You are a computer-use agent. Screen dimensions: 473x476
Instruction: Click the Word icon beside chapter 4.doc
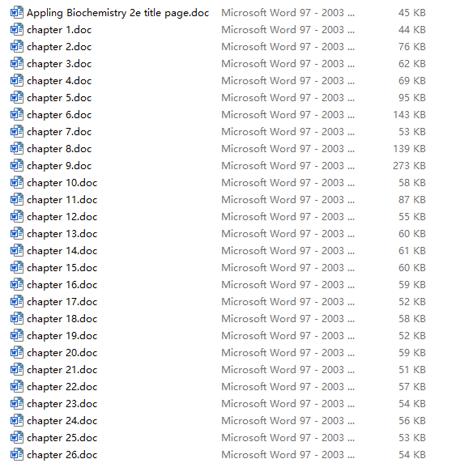tap(17, 80)
